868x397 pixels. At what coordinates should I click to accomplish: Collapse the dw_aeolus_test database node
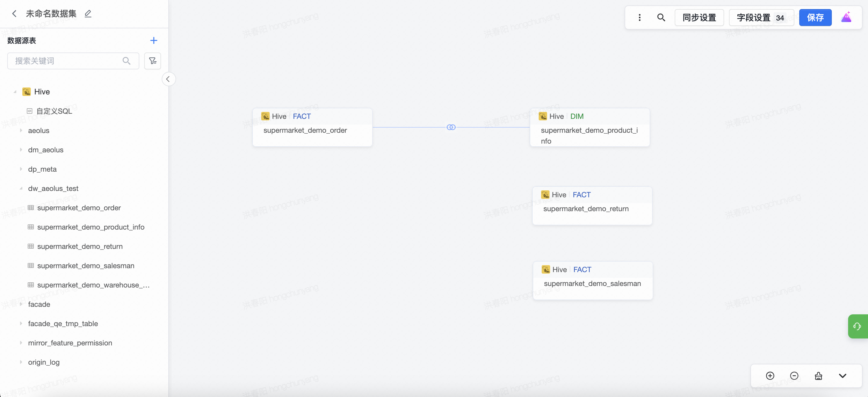(x=21, y=188)
